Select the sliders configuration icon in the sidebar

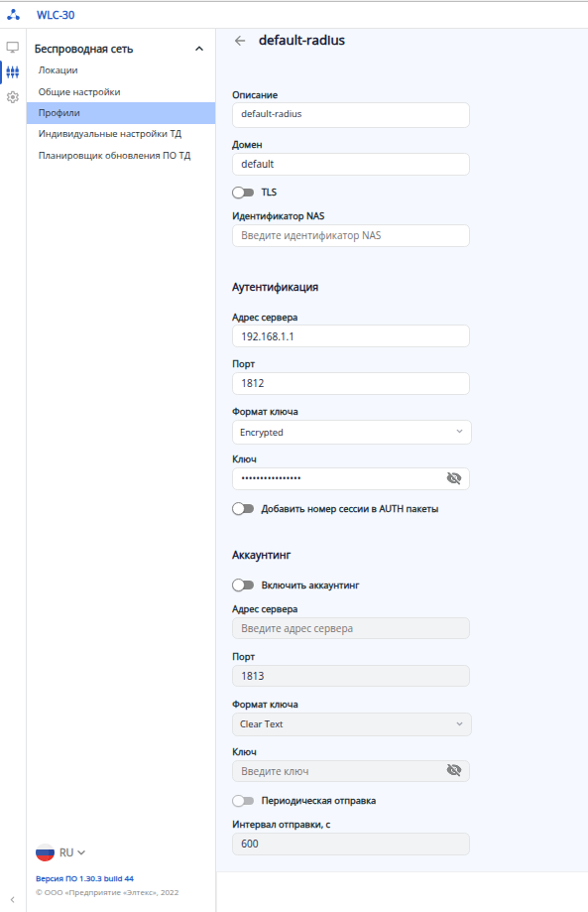pos(13,72)
